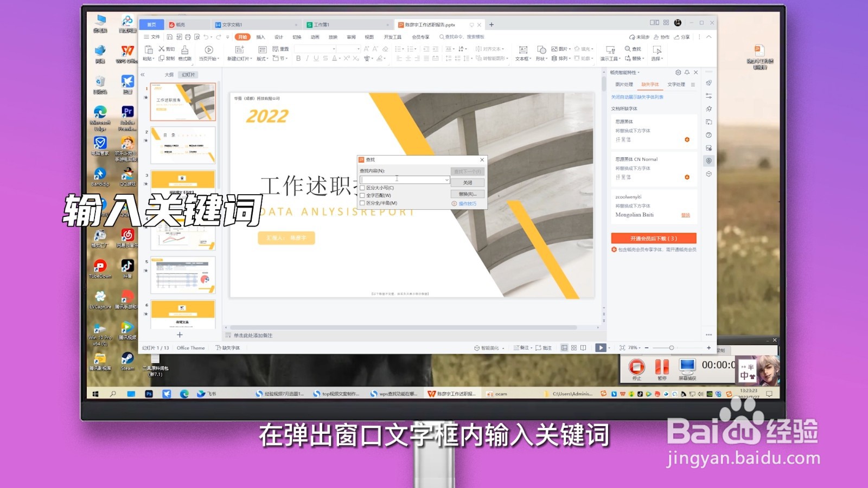Open the Windows Start button on taskbar
The width and height of the screenshot is (868, 488).
point(95,394)
